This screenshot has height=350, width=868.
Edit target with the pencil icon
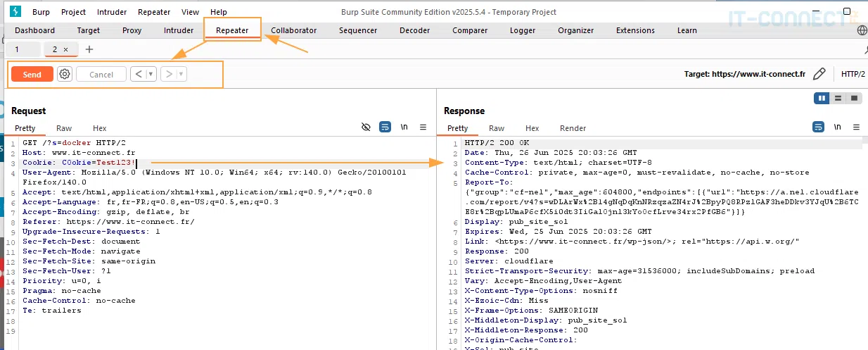[x=819, y=74]
